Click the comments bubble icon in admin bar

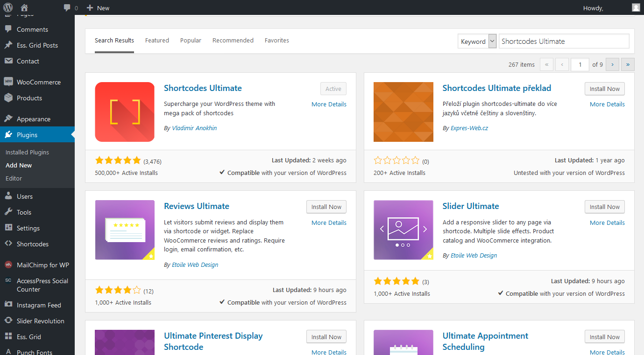[67, 7]
